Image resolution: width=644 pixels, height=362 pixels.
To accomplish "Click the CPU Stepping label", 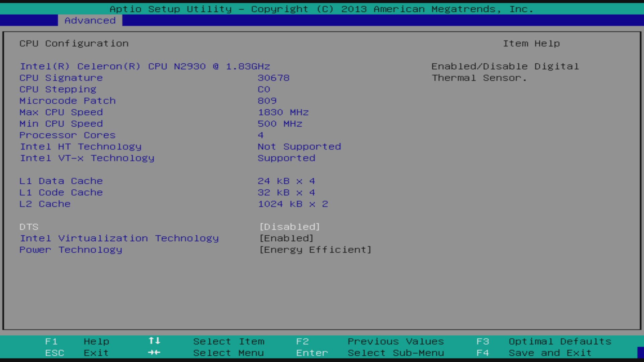I will (x=58, y=89).
